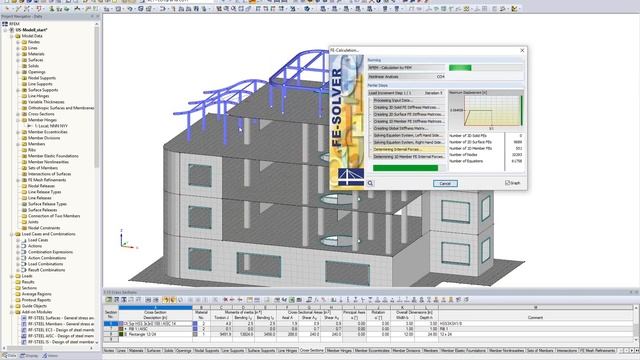Click the Joints folder icon
640x360 pixels.
pyautogui.click(x=24, y=222)
